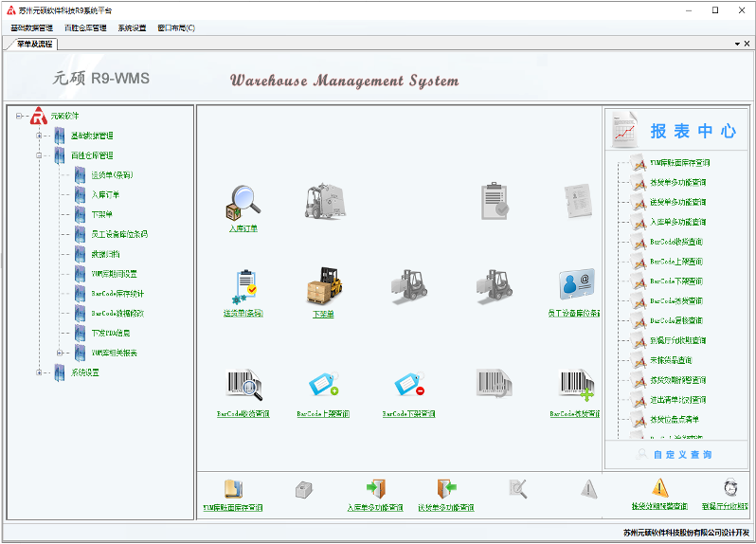Open BarCode收货查询 in the report center list
Screen dimensions: 756x544
point(676,242)
